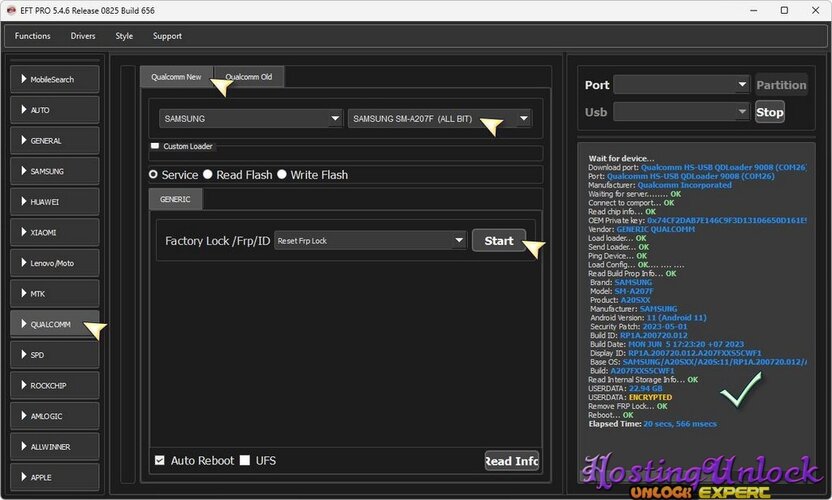Select the Write Flash radio button
Image resolution: width=832 pixels, height=500 pixels.
(282, 175)
